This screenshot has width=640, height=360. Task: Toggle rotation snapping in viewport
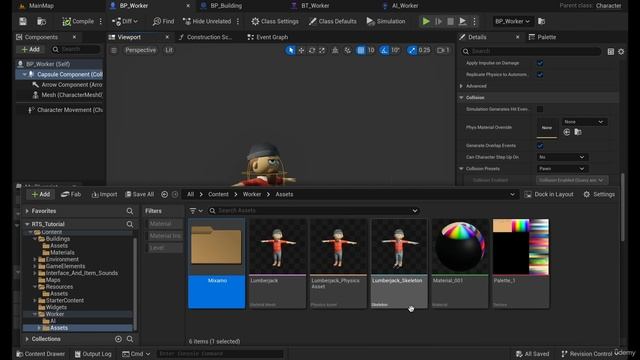pyautogui.click(x=384, y=50)
